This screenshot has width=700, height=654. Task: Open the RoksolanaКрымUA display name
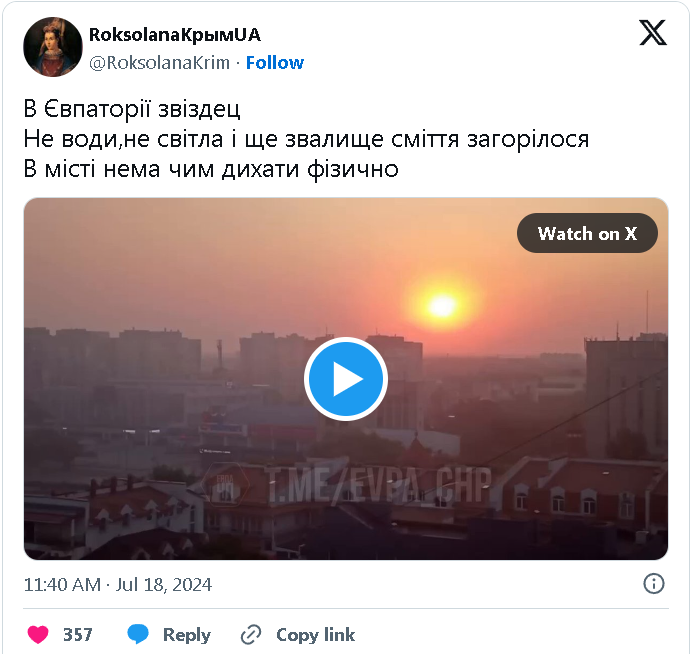point(175,35)
